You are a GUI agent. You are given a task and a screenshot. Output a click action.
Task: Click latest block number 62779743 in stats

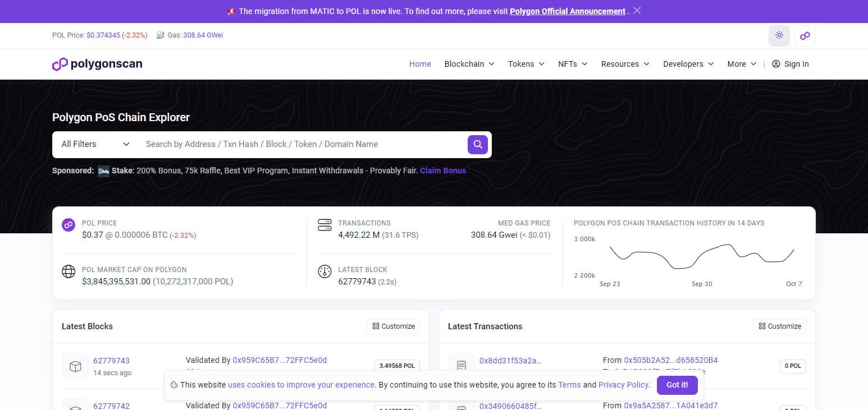357,282
